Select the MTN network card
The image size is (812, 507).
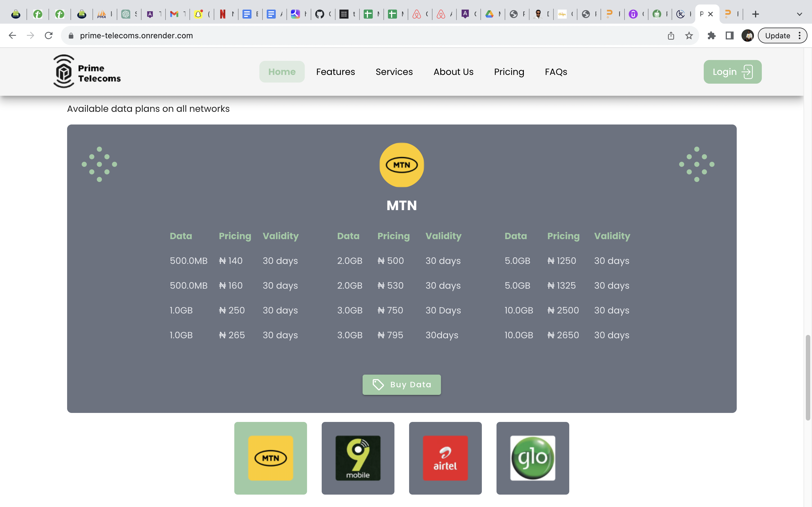(x=270, y=458)
